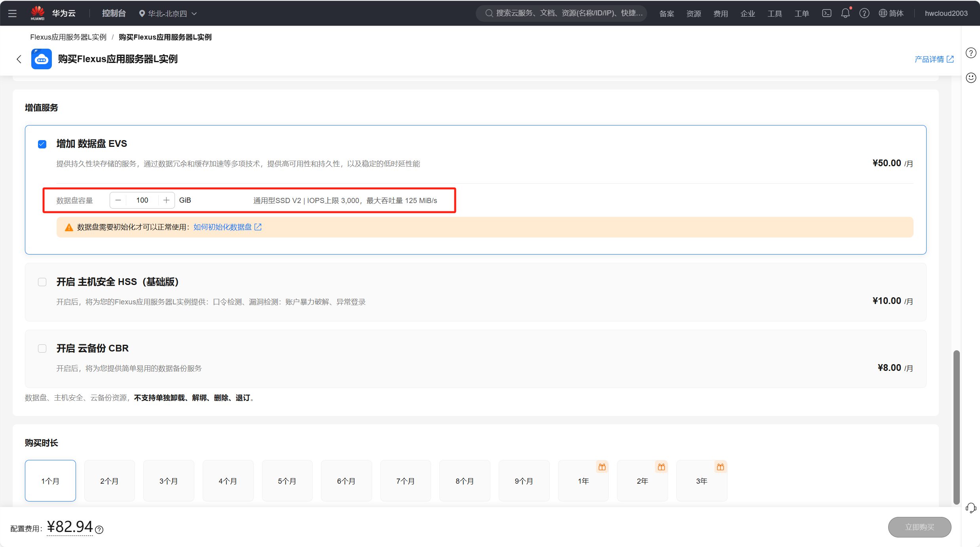Viewport: 980px width, 547px height.
Task: Expand the 华北-北京四 region dropdown
Action: tap(168, 13)
